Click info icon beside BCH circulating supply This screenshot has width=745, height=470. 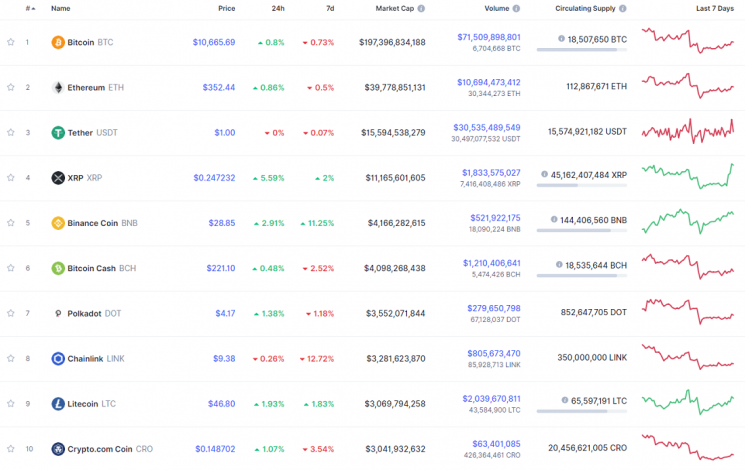559,264
